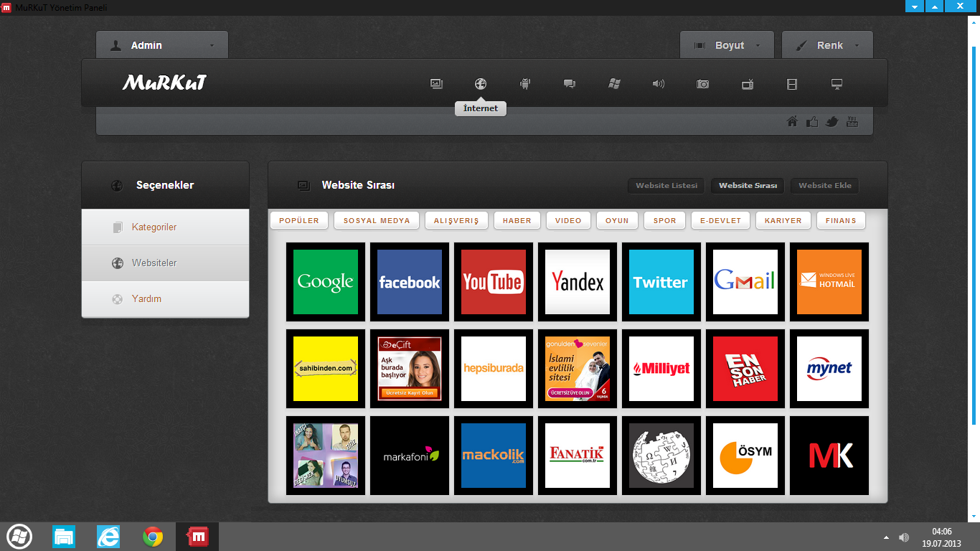Go to home via the house icon

click(793, 121)
